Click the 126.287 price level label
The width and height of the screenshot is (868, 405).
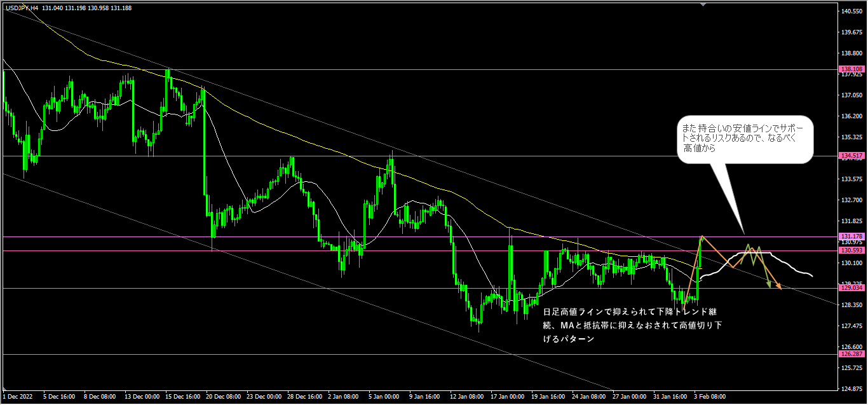(850, 354)
